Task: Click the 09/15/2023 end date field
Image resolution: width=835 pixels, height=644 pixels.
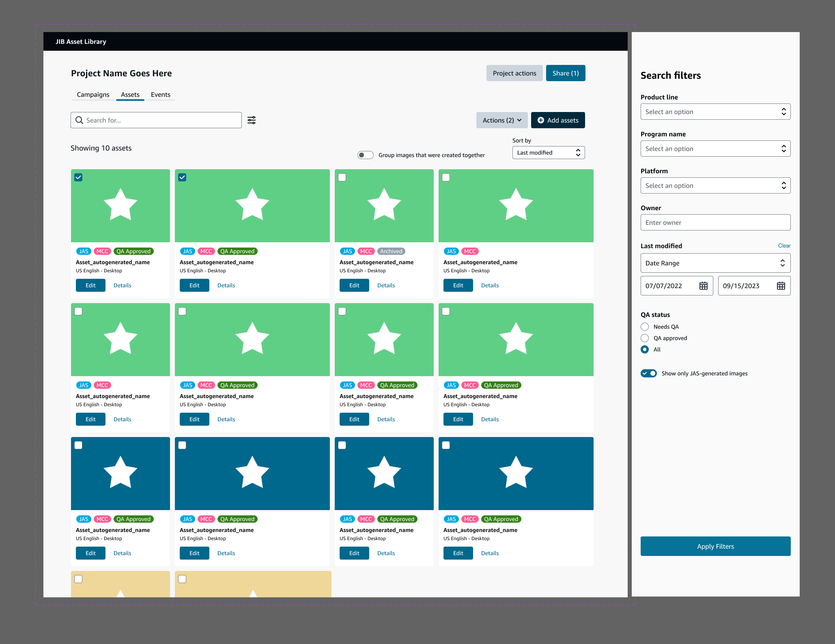Action: click(754, 286)
